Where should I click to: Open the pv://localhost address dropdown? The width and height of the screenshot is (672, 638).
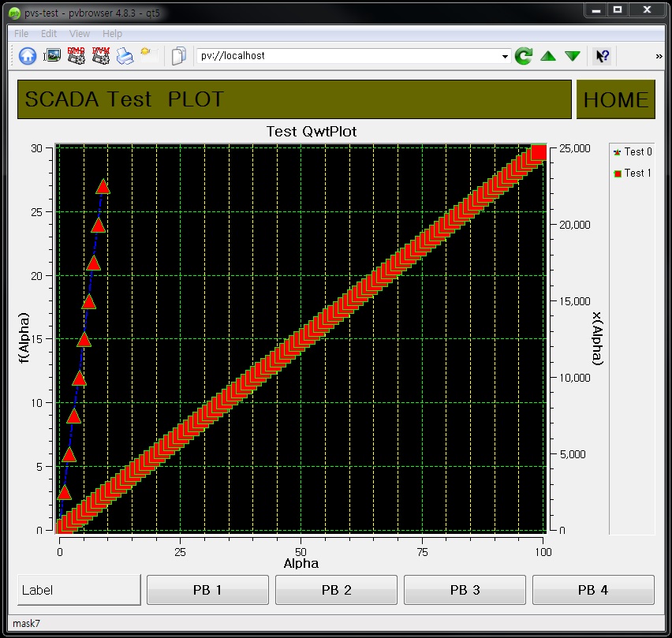[x=503, y=55]
